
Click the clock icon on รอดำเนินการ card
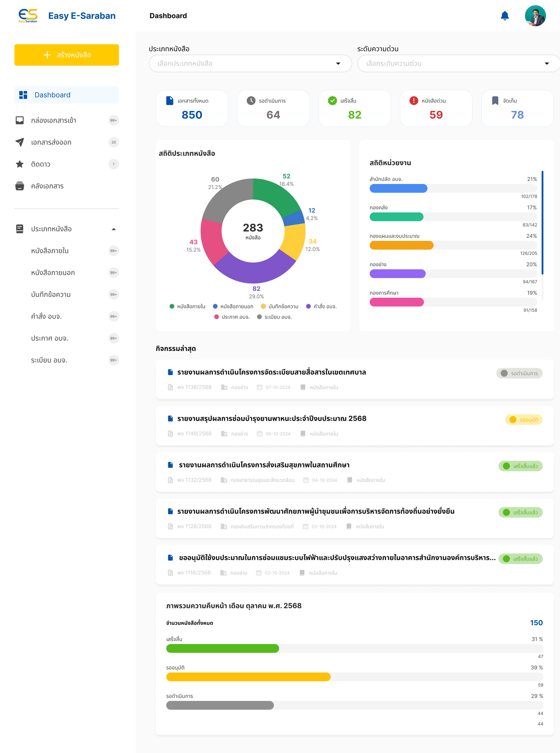251,101
